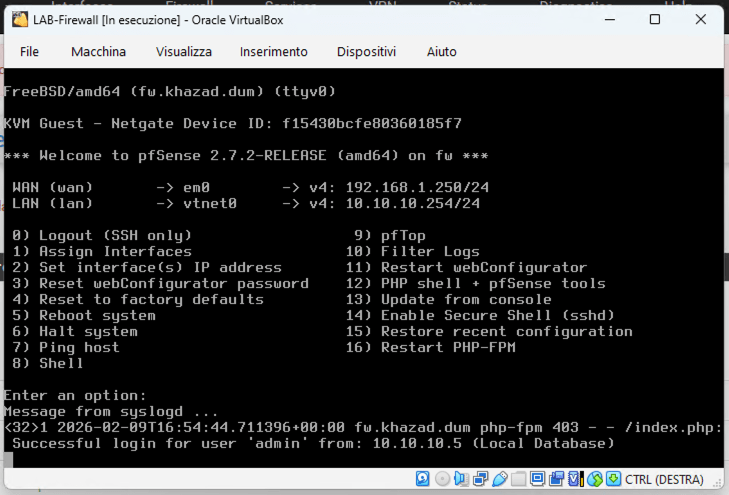The height and width of the screenshot is (495, 729).
Task: Click the CTRL (DESTRA) host key label
Action: coord(664,479)
